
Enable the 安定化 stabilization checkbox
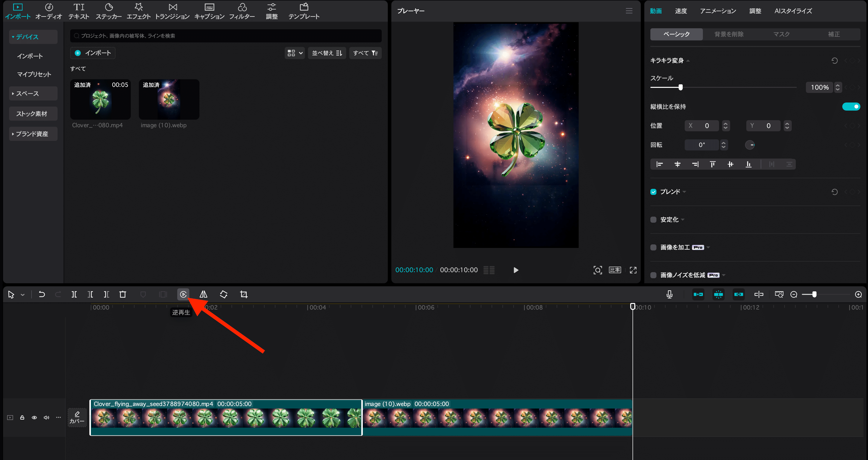click(x=653, y=219)
